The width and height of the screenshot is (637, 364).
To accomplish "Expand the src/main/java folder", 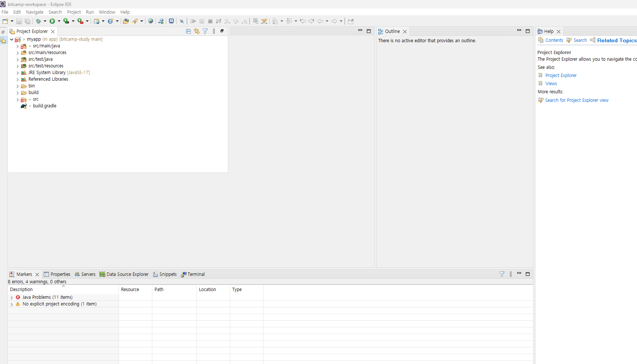I will click(x=17, y=46).
